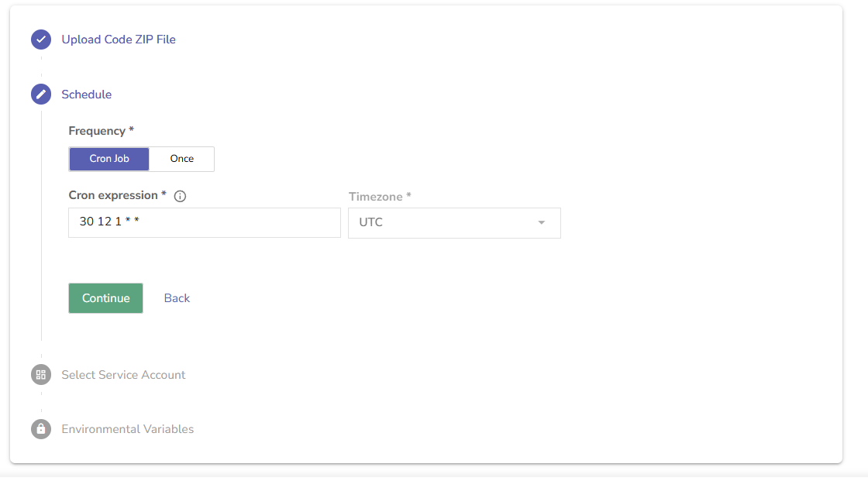Click the vertical connector line below Schedule
868x488 pixels.
(41, 232)
